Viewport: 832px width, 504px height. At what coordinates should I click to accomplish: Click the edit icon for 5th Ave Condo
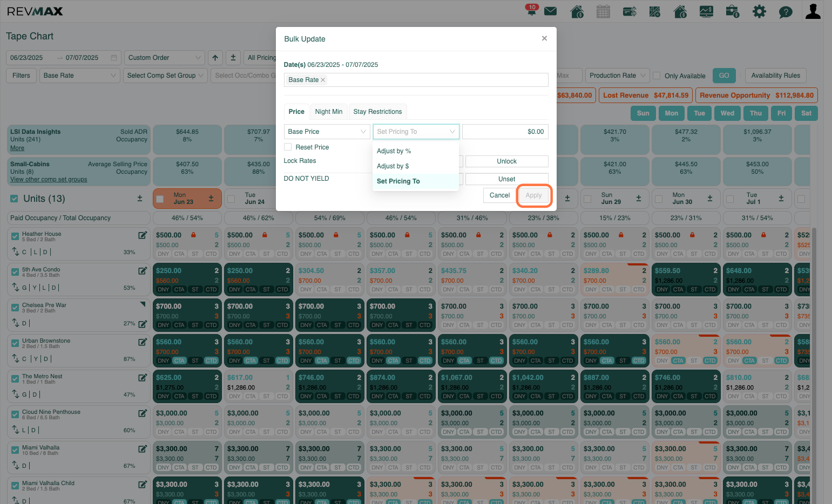143,271
